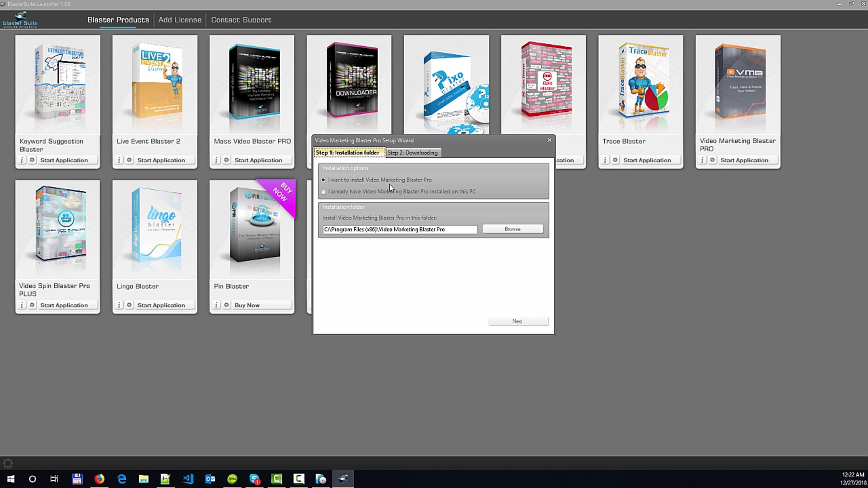Browse for an installation folder
868x488 pixels.
pos(513,229)
